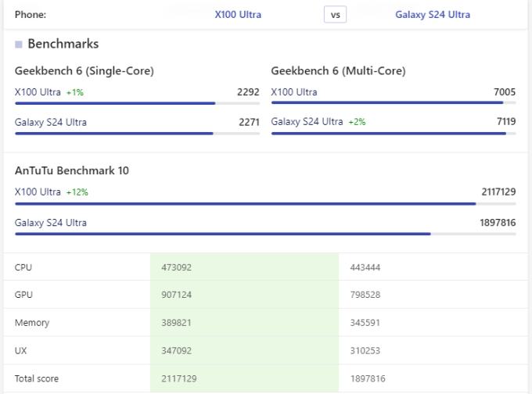Image resolution: width=532 pixels, height=394 pixels.
Task: Click CPU value 473092
Action: click(177, 267)
